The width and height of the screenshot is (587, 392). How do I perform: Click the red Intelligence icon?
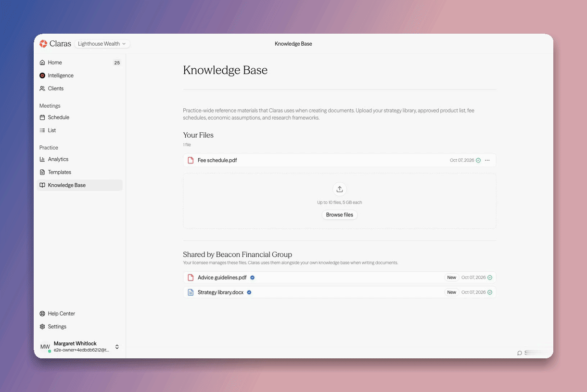(42, 76)
